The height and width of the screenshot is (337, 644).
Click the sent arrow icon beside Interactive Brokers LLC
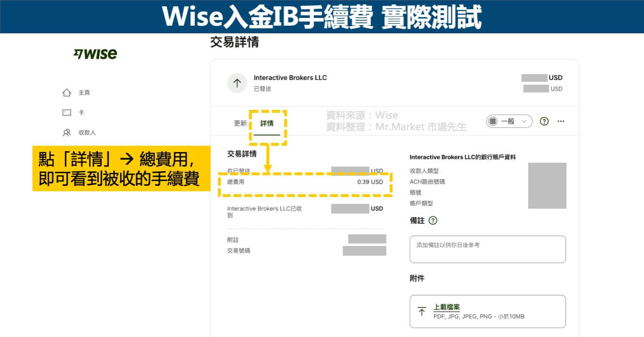pyautogui.click(x=237, y=83)
